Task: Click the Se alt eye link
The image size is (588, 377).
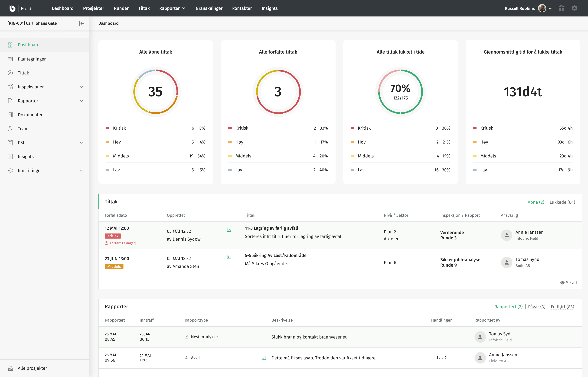Action: point(568,283)
